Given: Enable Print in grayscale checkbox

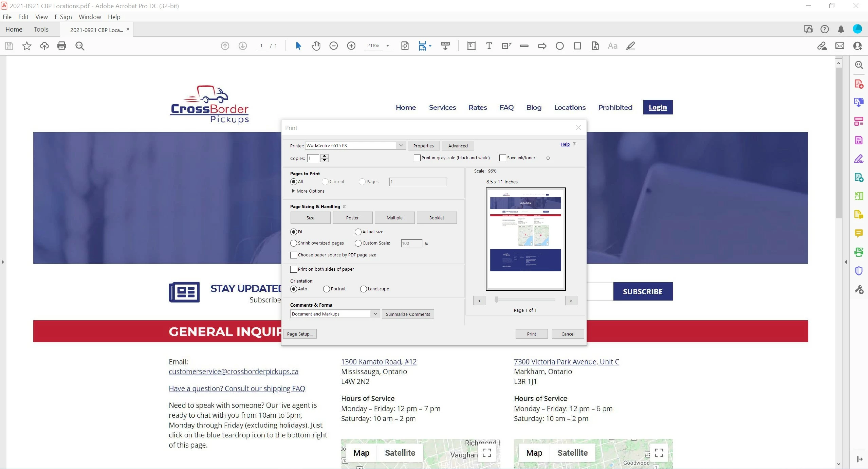Looking at the screenshot, I should pos(417,158).
